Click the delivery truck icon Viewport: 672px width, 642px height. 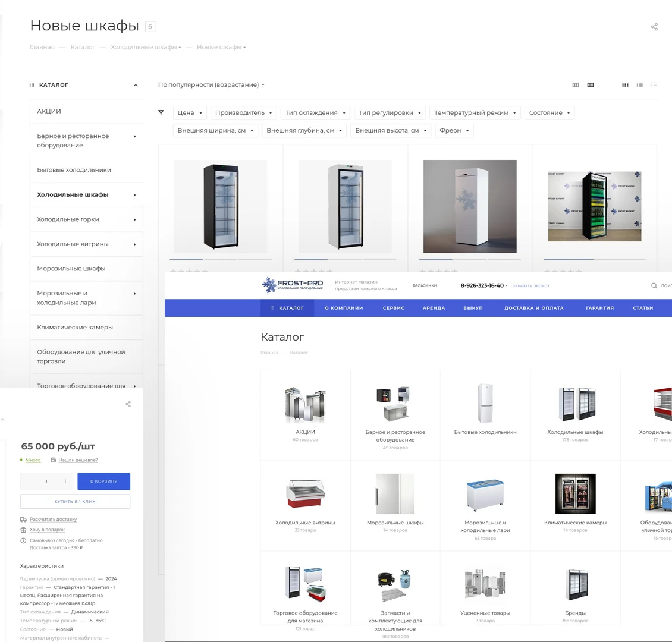tap(23, 520)
